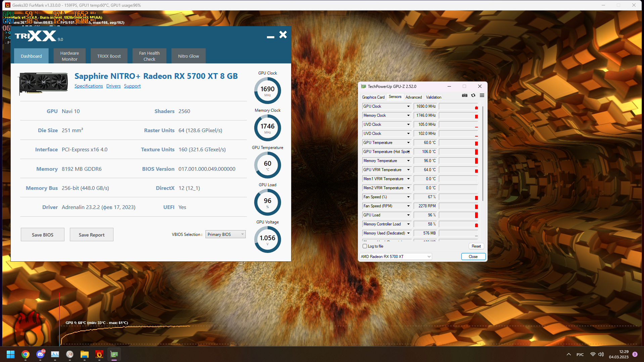
Task: Switch to GPU-Z Graphics Card tab
Action: [373, 97]
